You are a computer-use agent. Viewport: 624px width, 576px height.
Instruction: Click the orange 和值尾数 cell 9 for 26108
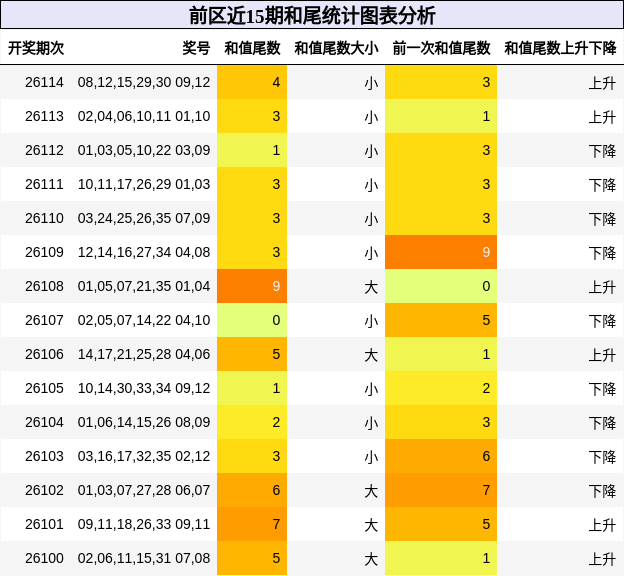point(252,286)
